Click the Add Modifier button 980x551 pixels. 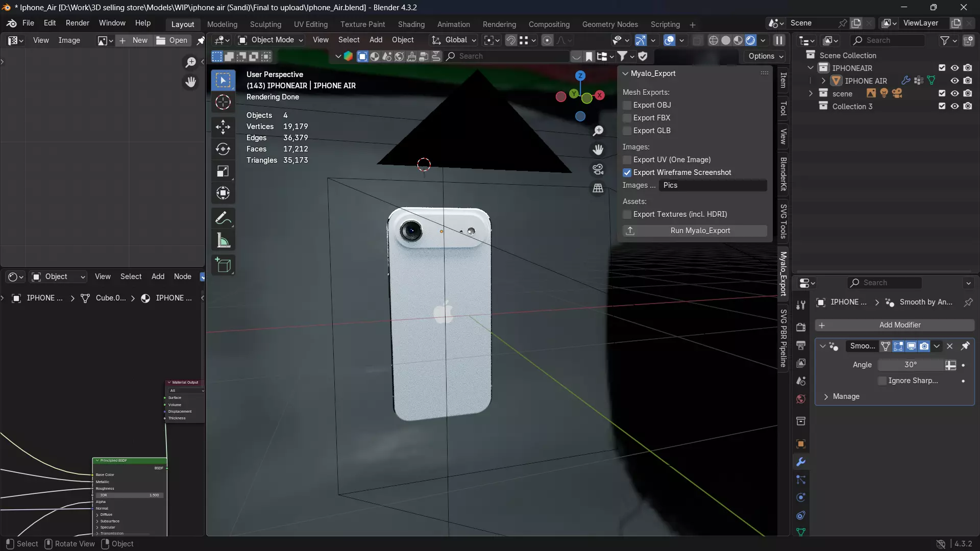click(895, 325)
